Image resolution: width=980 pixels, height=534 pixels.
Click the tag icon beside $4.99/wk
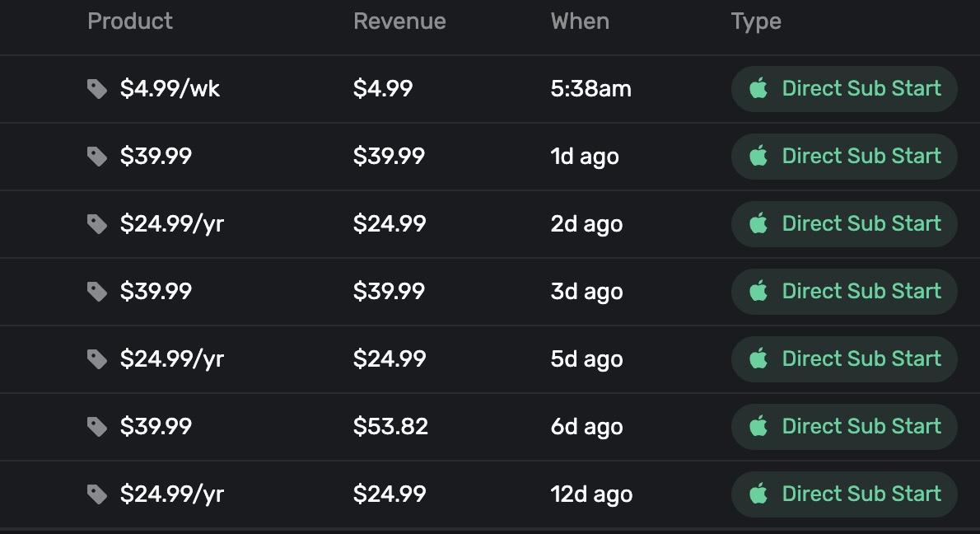click(97, 89)
